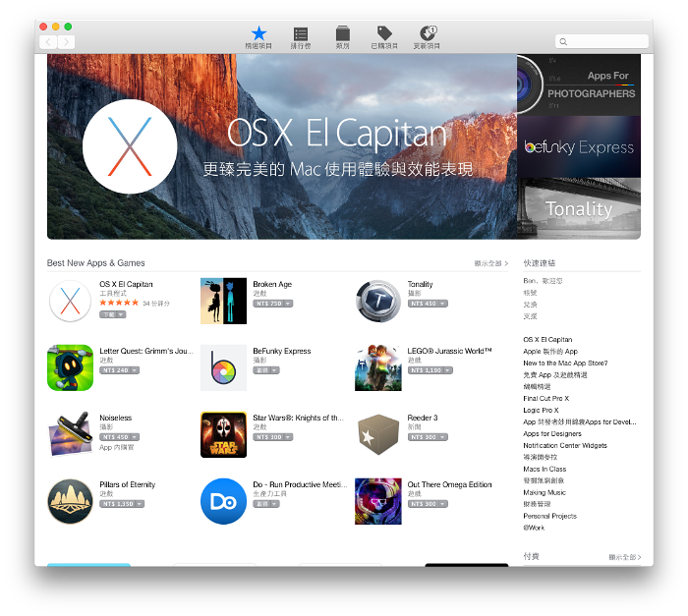The height and width of the screenshot is (616, 688).
Task: Open the Apps For Photographers banner
Action: 579,85
